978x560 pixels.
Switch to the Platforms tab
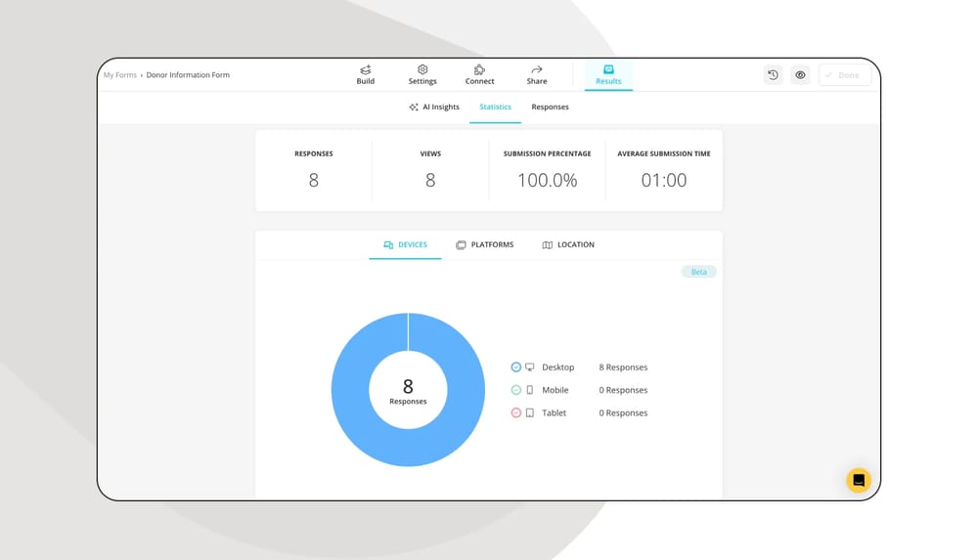pyautogui.click(x=485, y=245)
